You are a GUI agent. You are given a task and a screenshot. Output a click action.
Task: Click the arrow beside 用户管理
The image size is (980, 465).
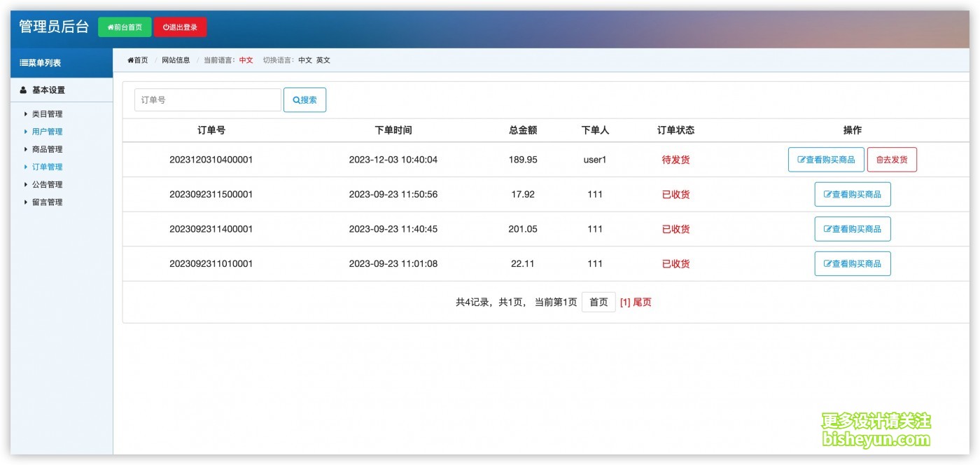(26, 132)
